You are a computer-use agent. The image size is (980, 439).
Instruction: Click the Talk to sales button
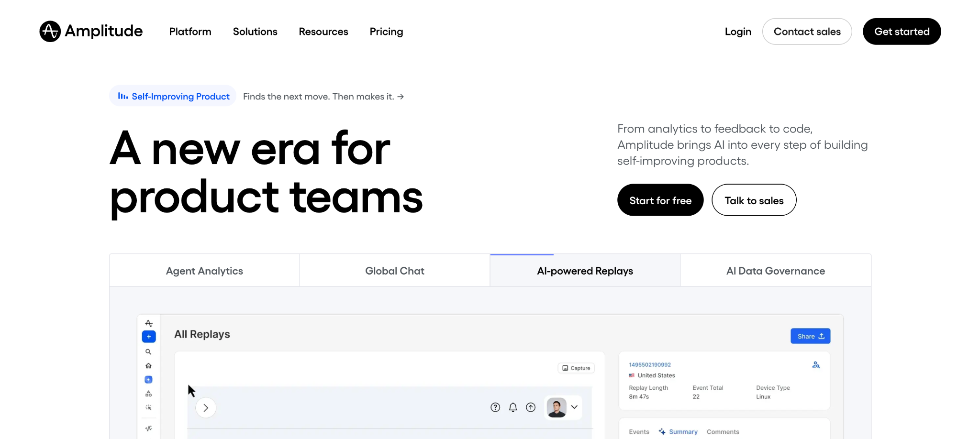[x=754, y=200]
